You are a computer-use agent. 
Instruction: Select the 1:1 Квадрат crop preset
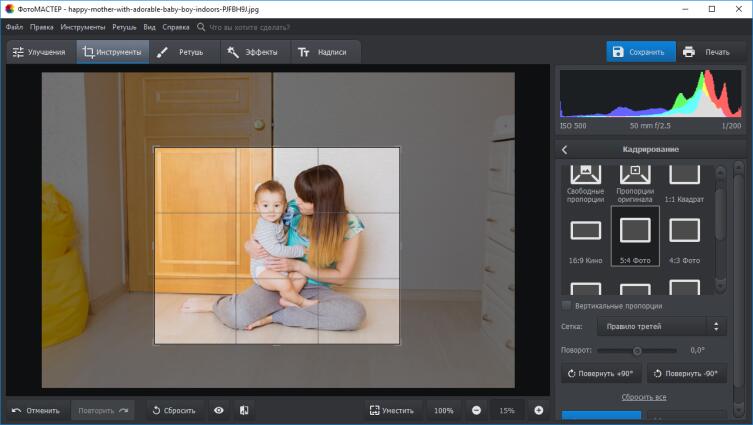click(684, 178)
